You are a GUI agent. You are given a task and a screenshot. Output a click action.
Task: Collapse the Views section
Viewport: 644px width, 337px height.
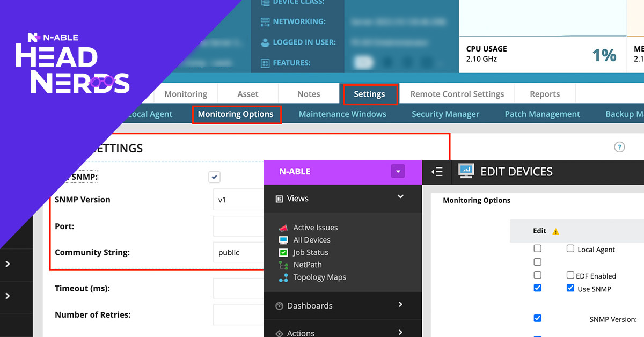400,197
